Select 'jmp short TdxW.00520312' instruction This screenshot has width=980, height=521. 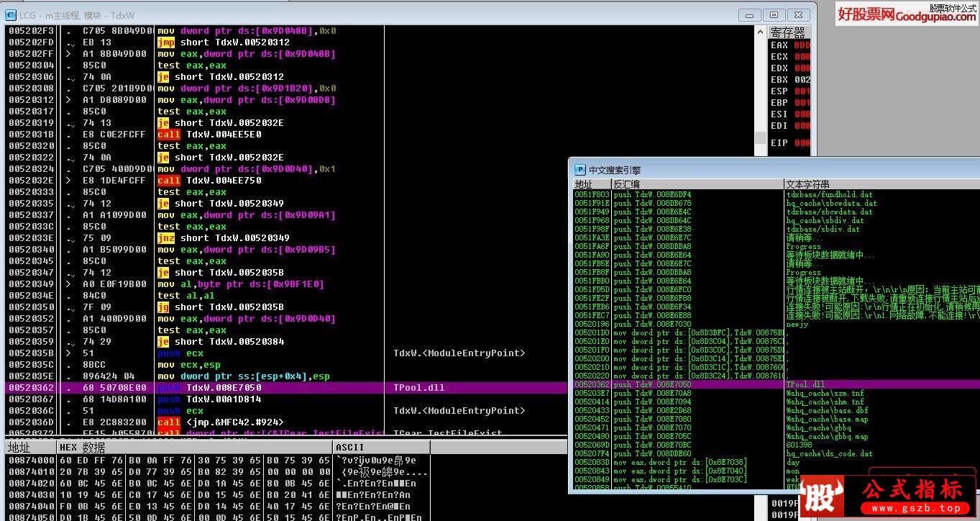point(224,42)
